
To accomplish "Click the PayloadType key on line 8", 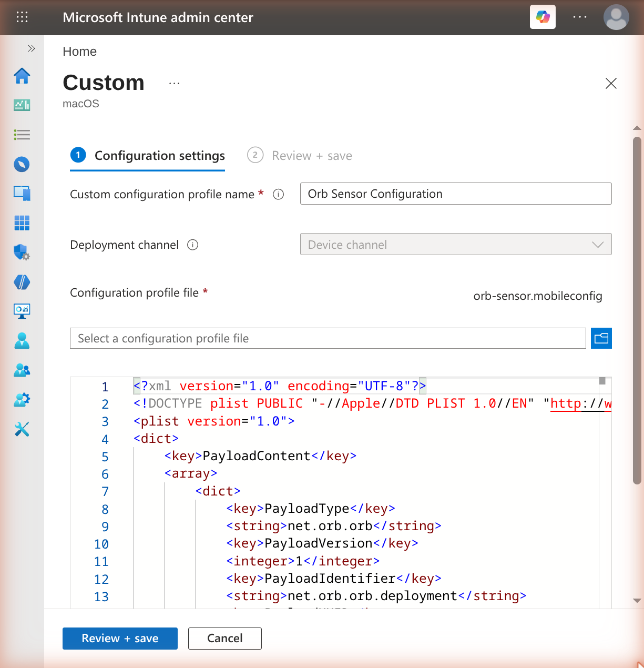I will pyautogui.click(x=311, y=509).
